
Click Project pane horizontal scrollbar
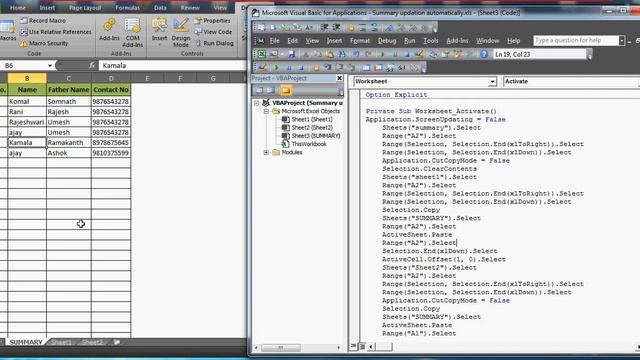point(297,348)
